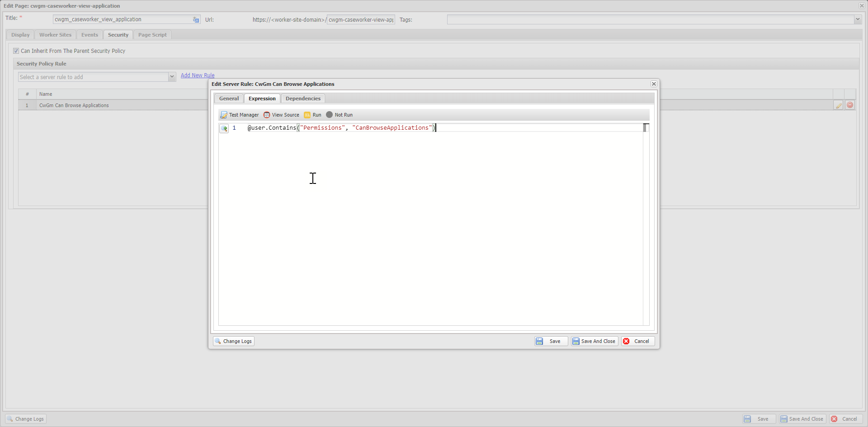
Task: Click the red remove icon for the rule row
Action: (x=850, y=105)
